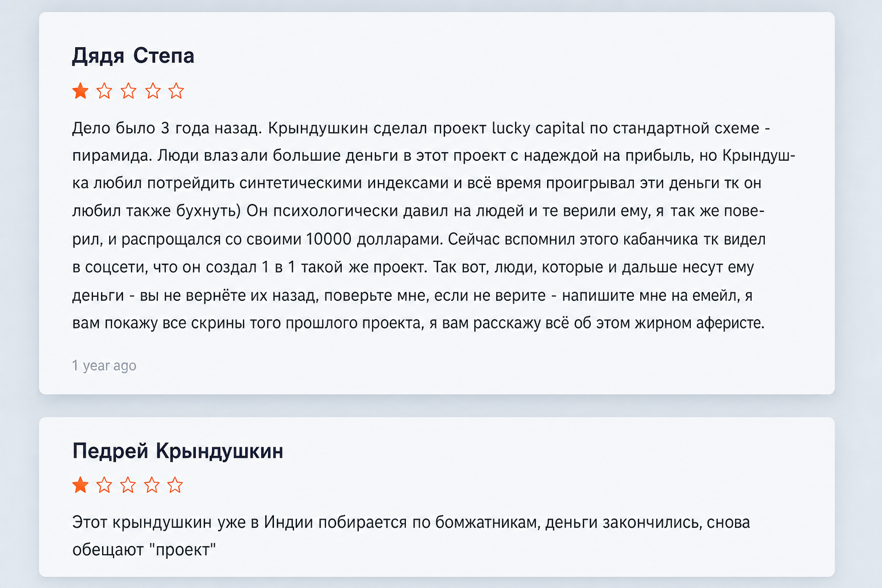Click the filled star in Педрей Крындушкин review
The width and height of the screenshot is (882, 588).
pyautogui.click(x=80, y=485)
